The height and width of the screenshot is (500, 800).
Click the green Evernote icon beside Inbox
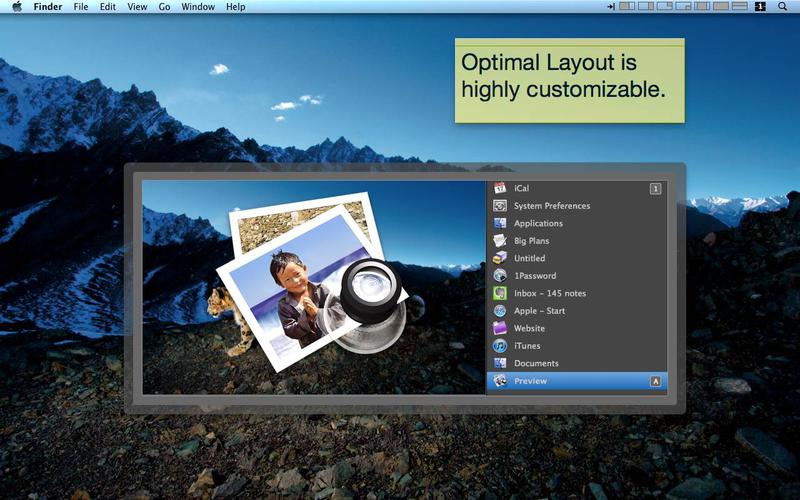(x=500, y=293)
